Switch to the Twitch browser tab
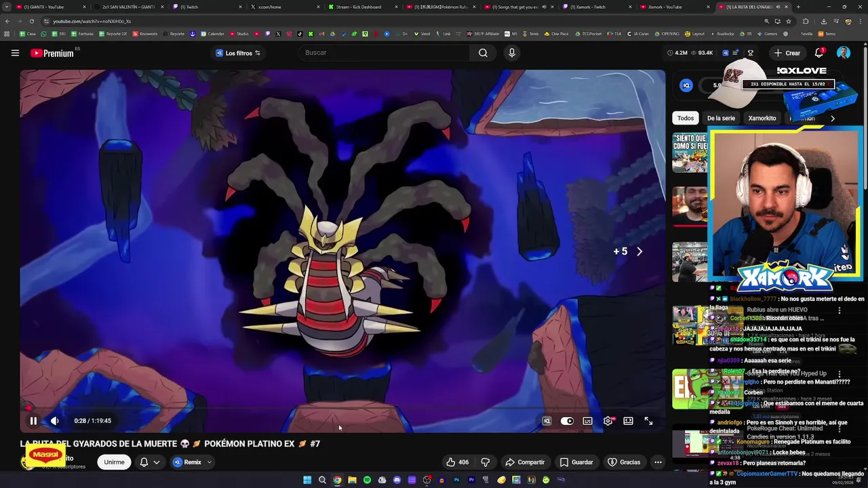The height and width of the screenshot is (488, 868). tap(207, 7)
